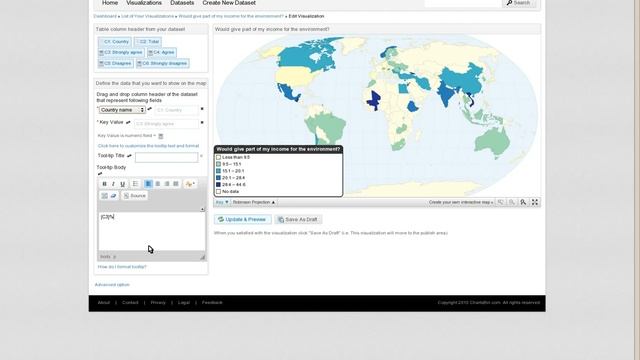Screen dimensions: 640x360
Task: Click inside the Tooltip Body text area
Action: pyautogui.click(x=151, y=231)
